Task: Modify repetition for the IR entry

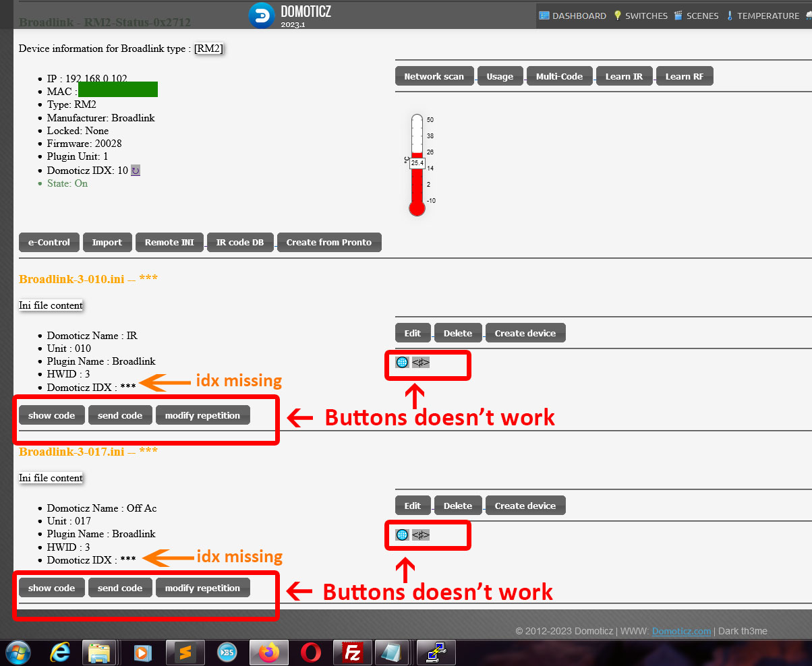Action: [x=203, y=415]
